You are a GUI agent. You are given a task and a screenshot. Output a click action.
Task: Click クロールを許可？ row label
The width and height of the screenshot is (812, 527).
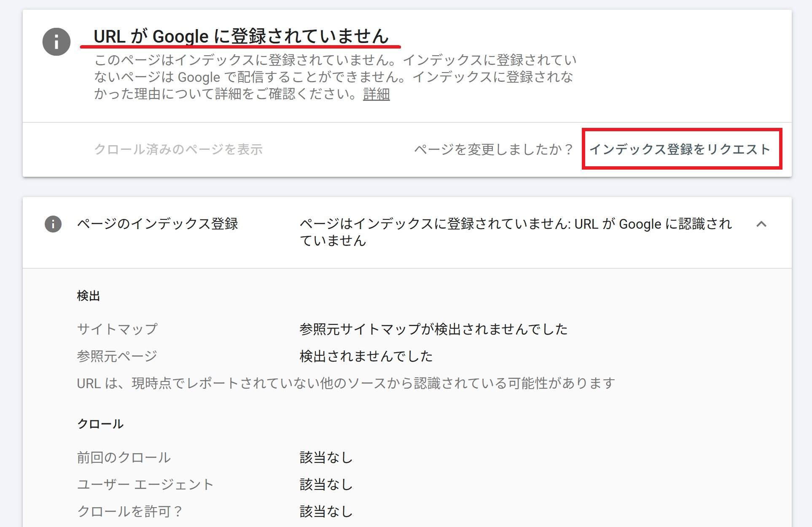(129, 511)
